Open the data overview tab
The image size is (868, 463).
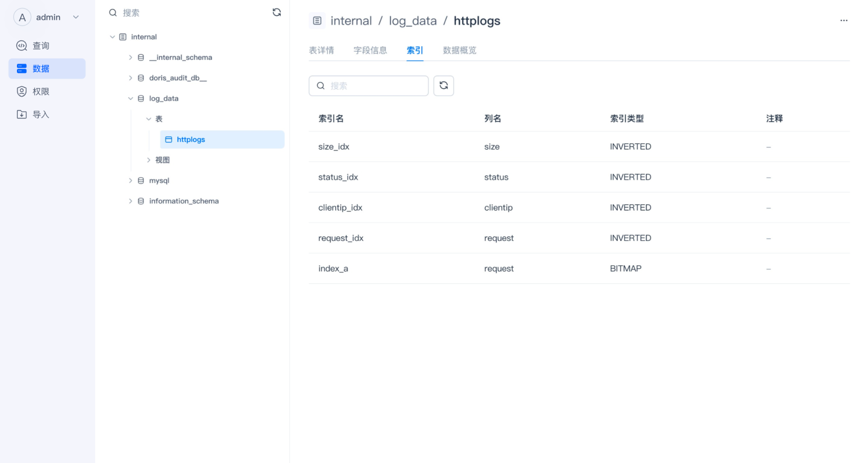(x=459, y=51)
